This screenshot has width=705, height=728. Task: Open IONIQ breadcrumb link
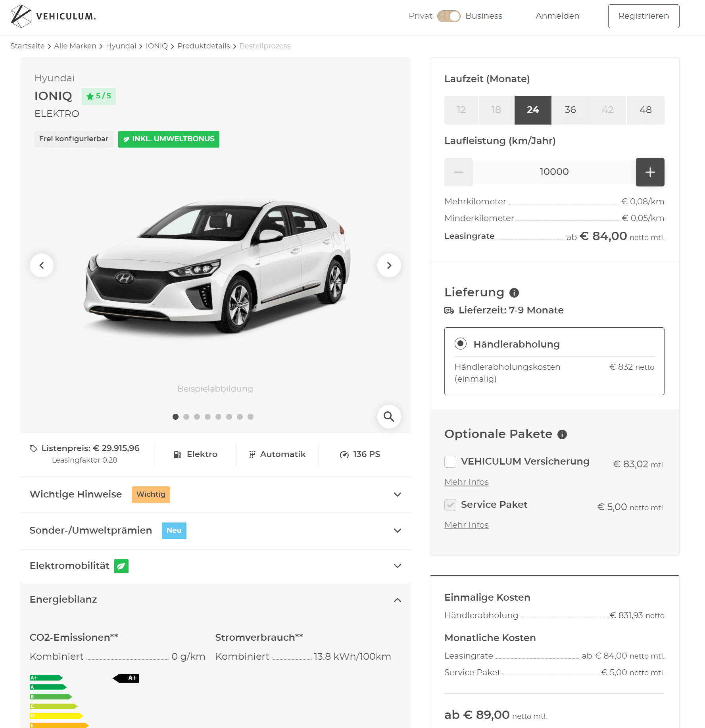(x=157, y=46)
